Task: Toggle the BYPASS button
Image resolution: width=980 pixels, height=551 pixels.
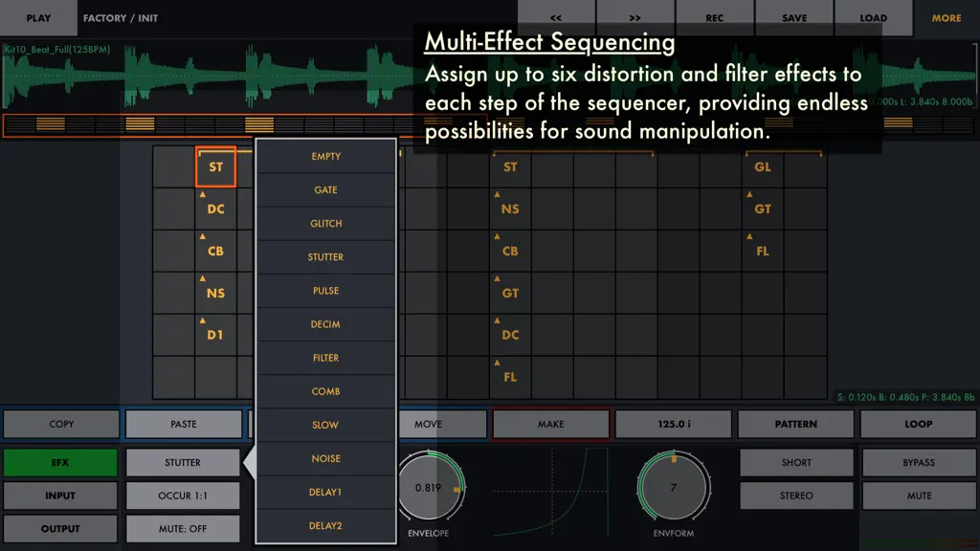Action: coord(919,463)
